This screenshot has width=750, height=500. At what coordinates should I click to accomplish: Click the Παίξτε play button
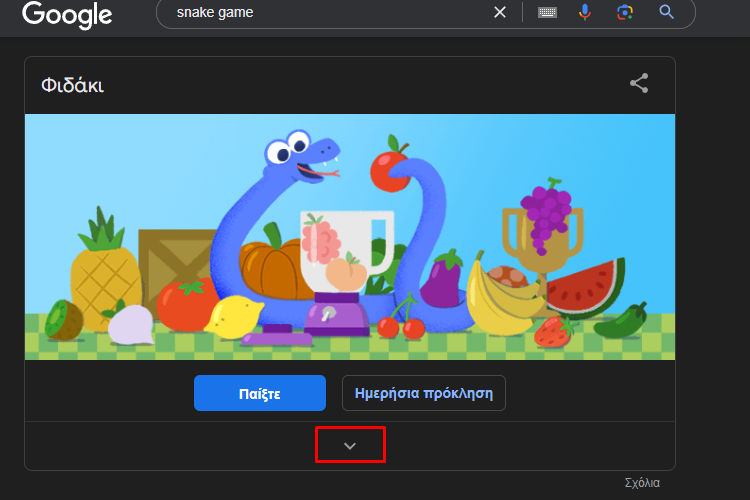(x=260, y=393)
